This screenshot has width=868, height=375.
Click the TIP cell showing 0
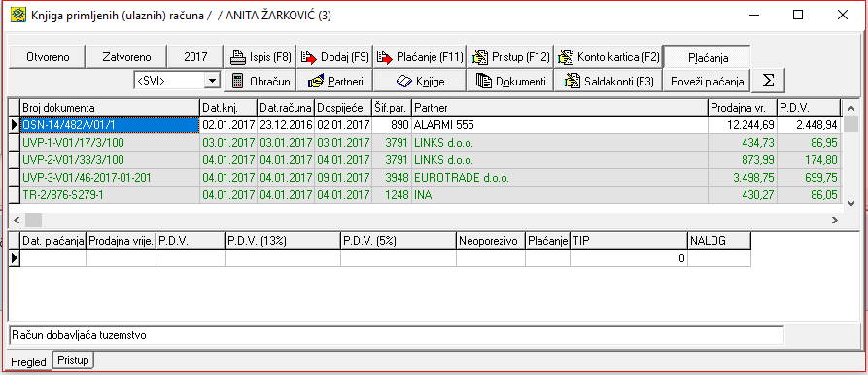(628, 257)
